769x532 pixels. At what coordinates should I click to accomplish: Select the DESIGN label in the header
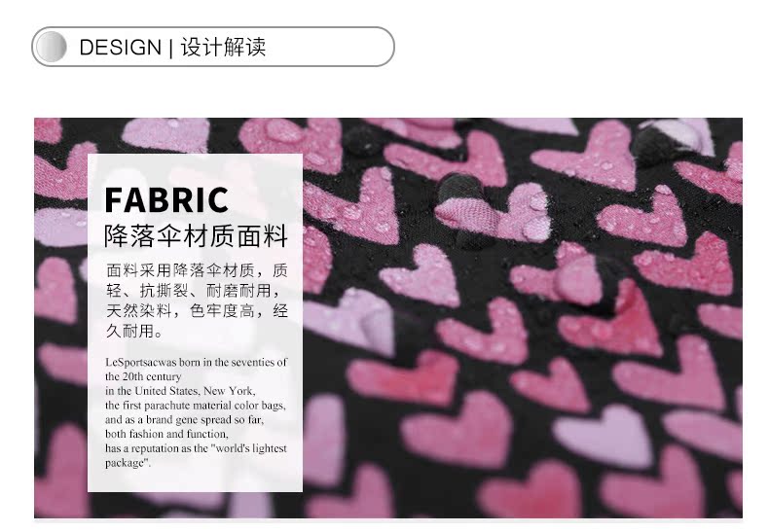pyautogui.click(x=120, y=48)
